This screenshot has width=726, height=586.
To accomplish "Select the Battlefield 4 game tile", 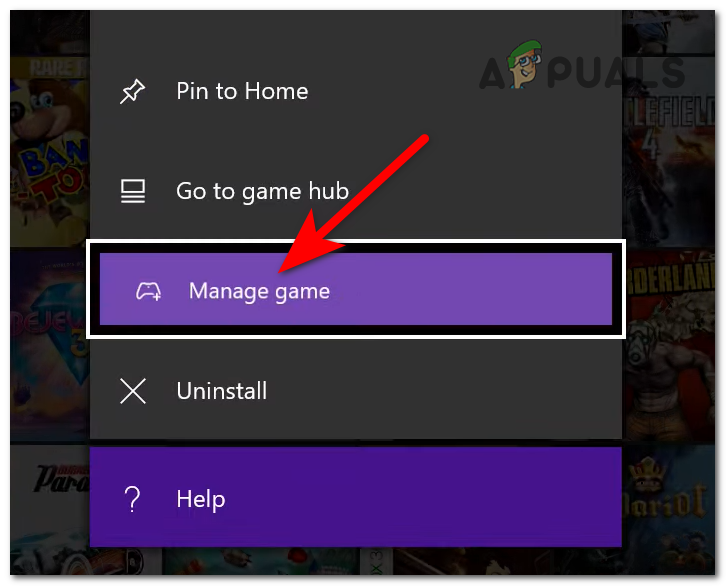I will (x=668, y=153).
